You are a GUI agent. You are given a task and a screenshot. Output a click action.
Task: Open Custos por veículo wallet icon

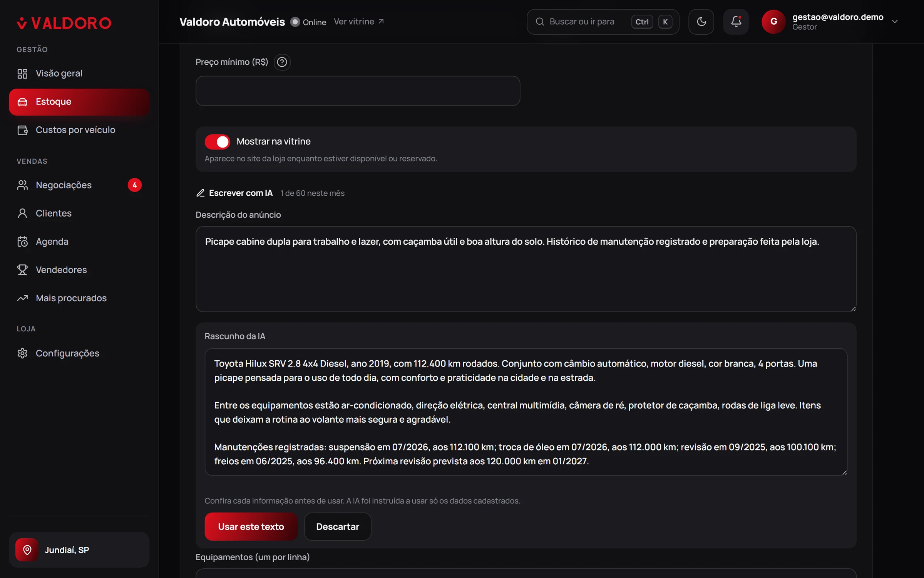(22, 130)
